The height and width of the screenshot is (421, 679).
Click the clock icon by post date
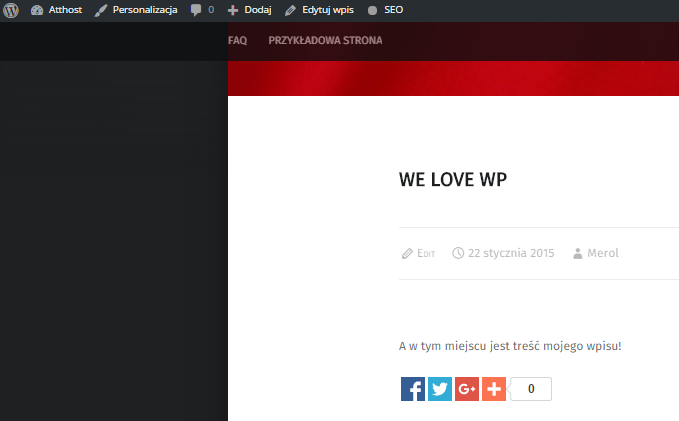458,253
